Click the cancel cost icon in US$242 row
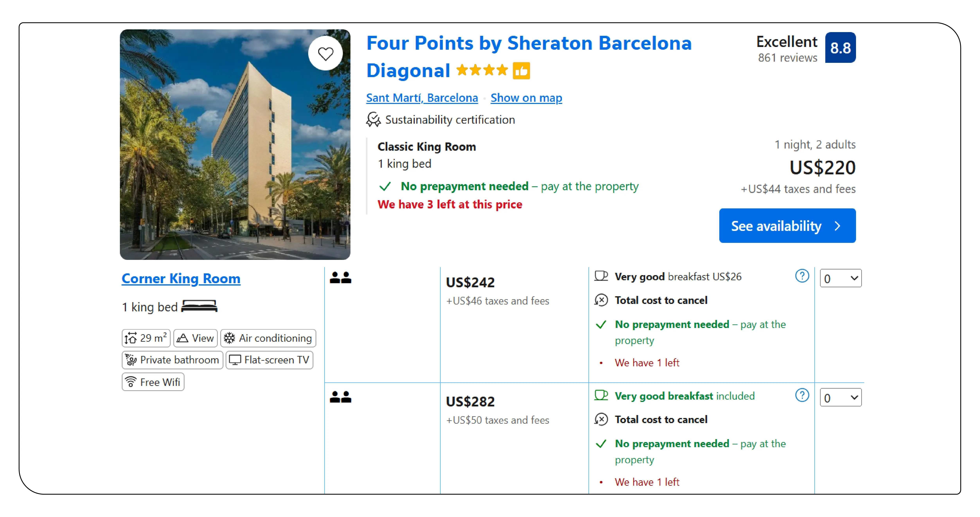The width and height of the screenshot is (980, 517). pyautogui.click(x=601, y=300)
